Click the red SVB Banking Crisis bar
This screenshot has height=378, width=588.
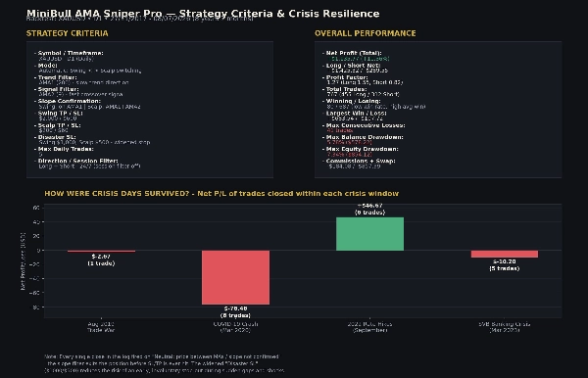click(505, 254)
